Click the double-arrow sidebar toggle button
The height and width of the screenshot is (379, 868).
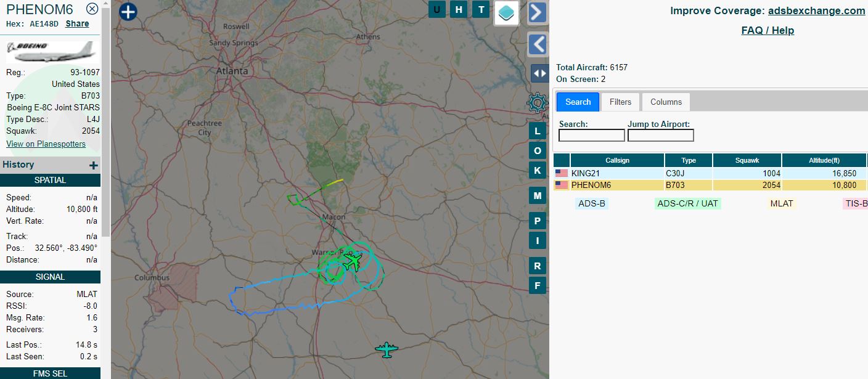click(x=539, y=73)
